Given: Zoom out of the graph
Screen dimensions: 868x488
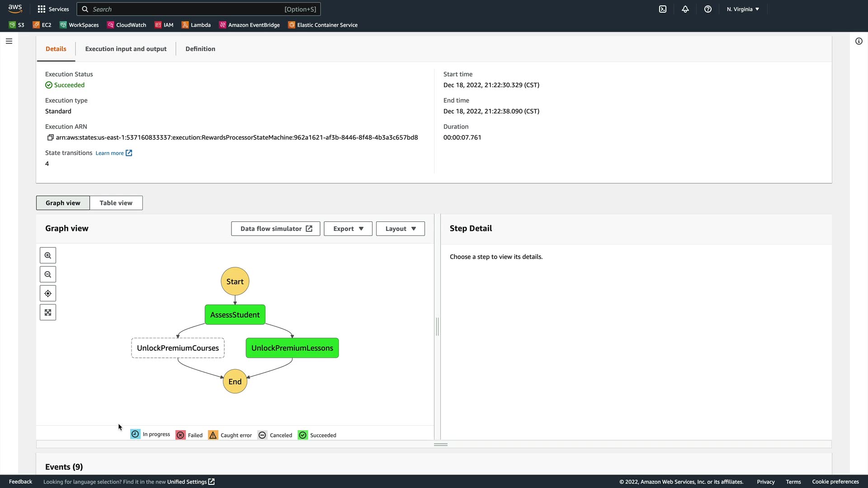Looking at the screenshot, I should pyautogui.click(x=48, y=274).
